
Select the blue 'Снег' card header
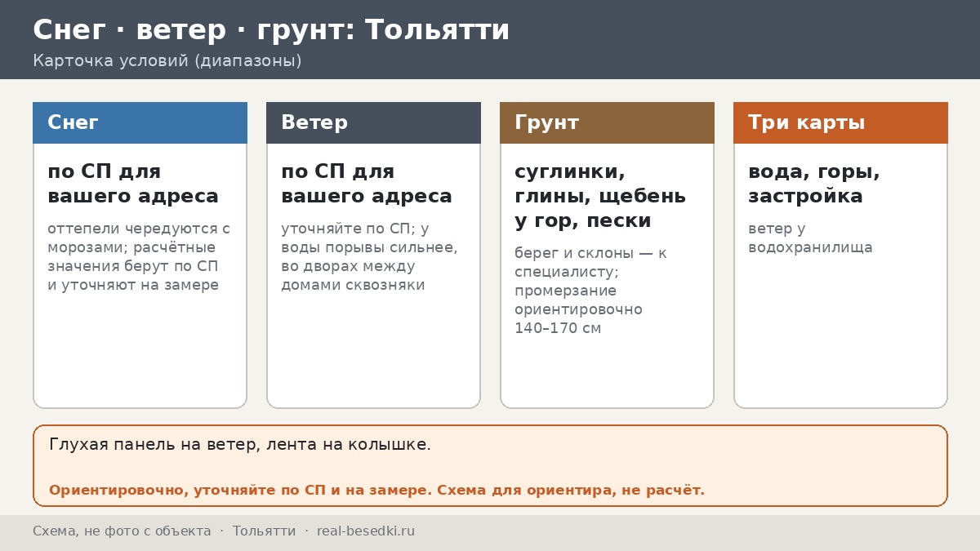[140, 122]
